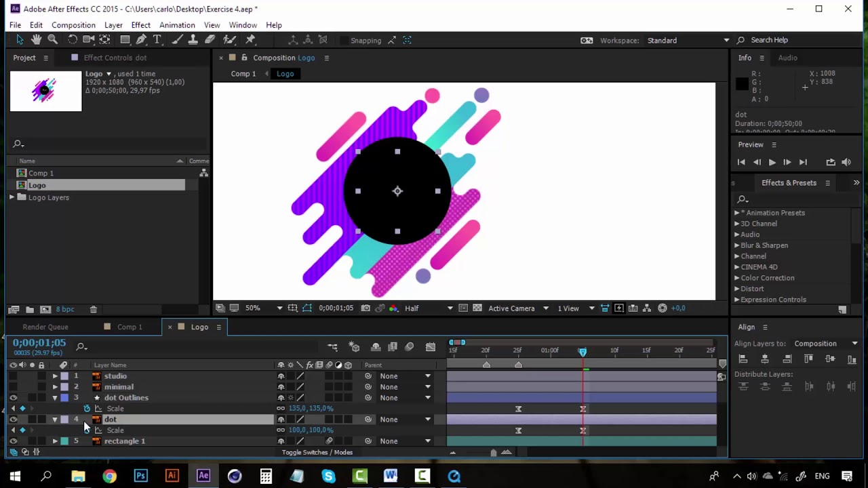The height and width of the screenshot is (488, 868).
Task: Select the Type tool
Action: coord(157,40)
